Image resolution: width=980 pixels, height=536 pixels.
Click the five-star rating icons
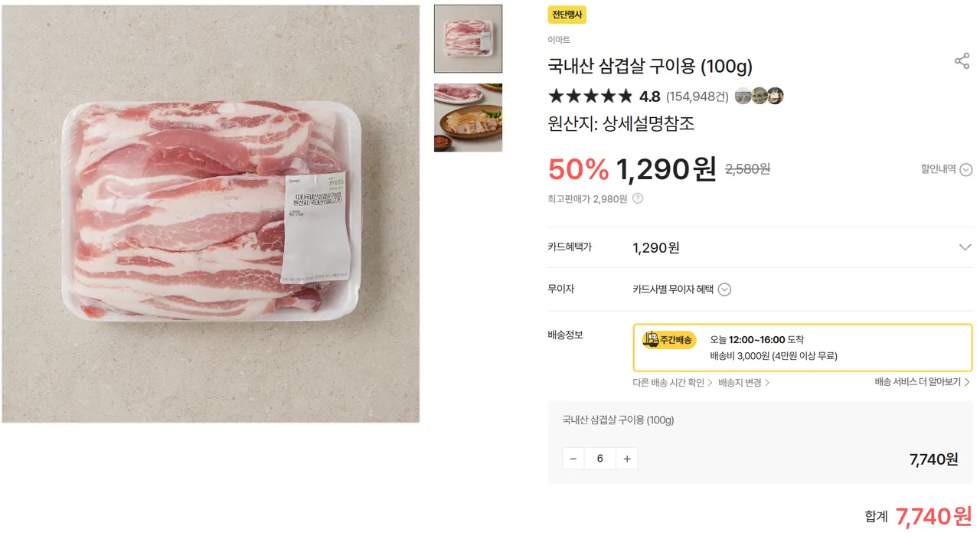pos(590,96)
